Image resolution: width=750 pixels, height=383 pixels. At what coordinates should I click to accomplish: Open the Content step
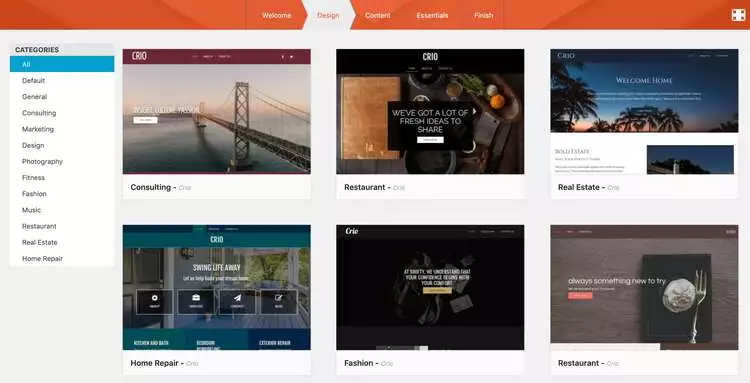tap(377, 15)
